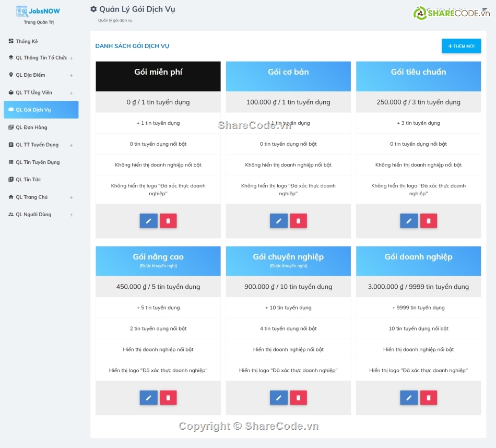This screenshot has height=448, width=496.
Task: Click the DANH SÁCH GÓI DỊCH VỤ heading
Action: tap(132, 46)
